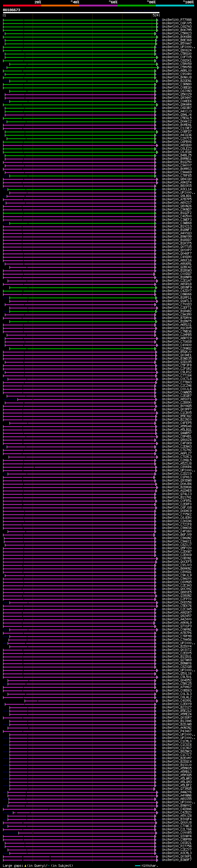
Task: Click the orange ~40% identity legend bar
Action: [x=60, y=6]
